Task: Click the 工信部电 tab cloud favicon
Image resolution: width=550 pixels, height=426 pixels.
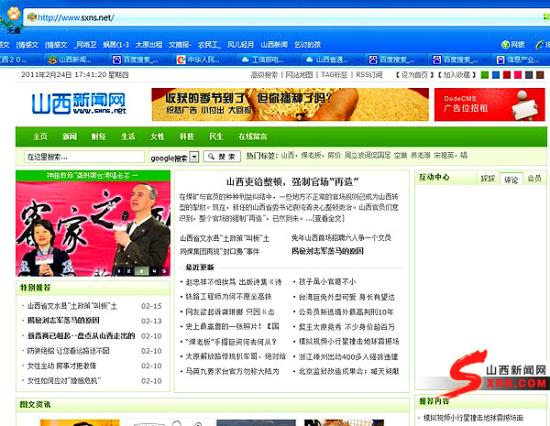Action: (x=245, y=60)
